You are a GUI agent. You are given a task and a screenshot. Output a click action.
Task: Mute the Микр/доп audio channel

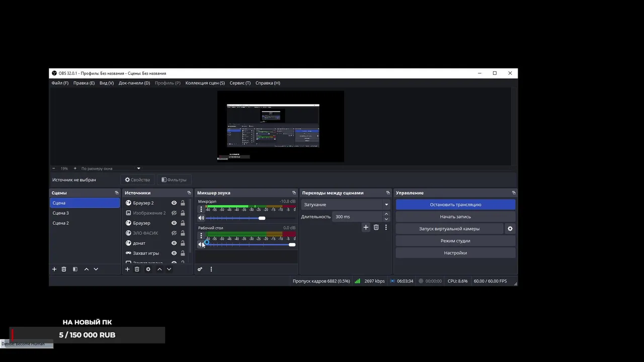point(201,218)
